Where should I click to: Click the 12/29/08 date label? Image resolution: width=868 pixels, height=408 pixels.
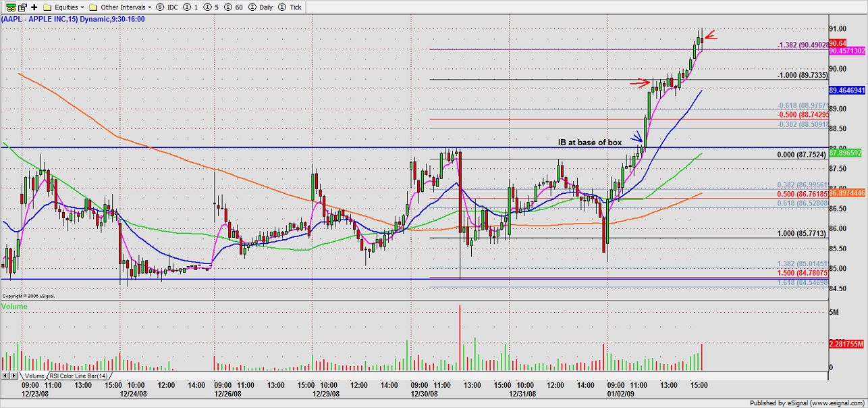pyautogui.click(x=327, y=392)
